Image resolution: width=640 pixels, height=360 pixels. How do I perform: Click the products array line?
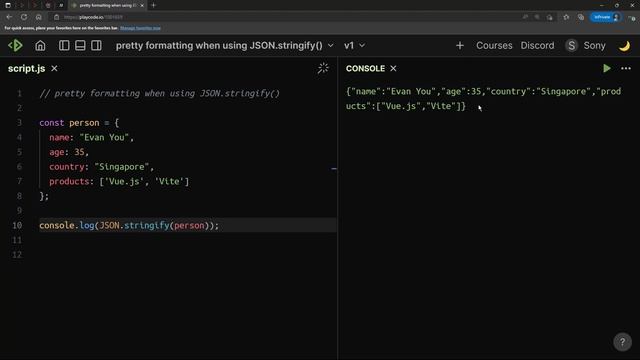119,181
